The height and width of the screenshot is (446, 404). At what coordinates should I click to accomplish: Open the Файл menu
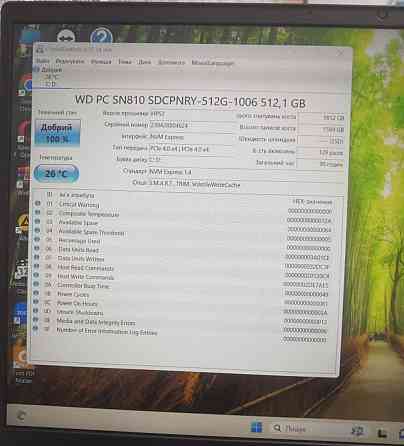pyautogui.click(x=43, y=61)
